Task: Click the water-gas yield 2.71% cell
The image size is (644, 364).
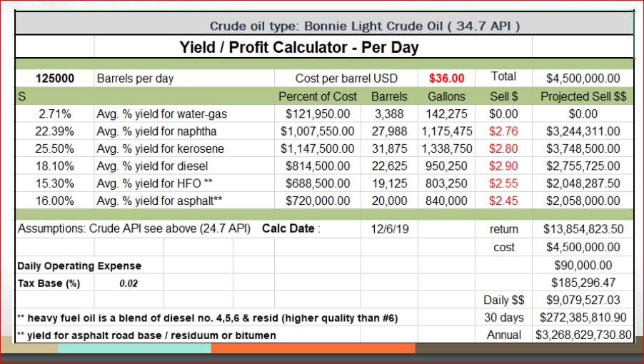Action: click(54, 113)
